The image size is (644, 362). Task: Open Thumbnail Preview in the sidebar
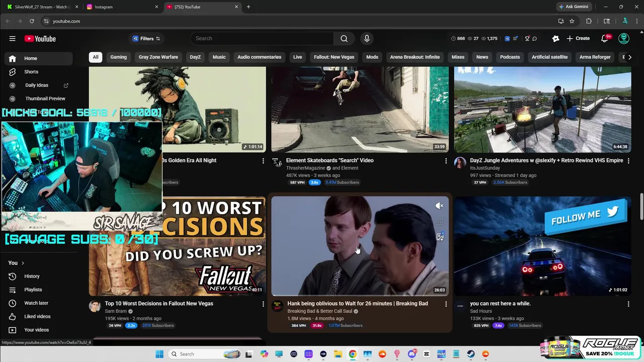pyautogui.click(x=39, y=99)
